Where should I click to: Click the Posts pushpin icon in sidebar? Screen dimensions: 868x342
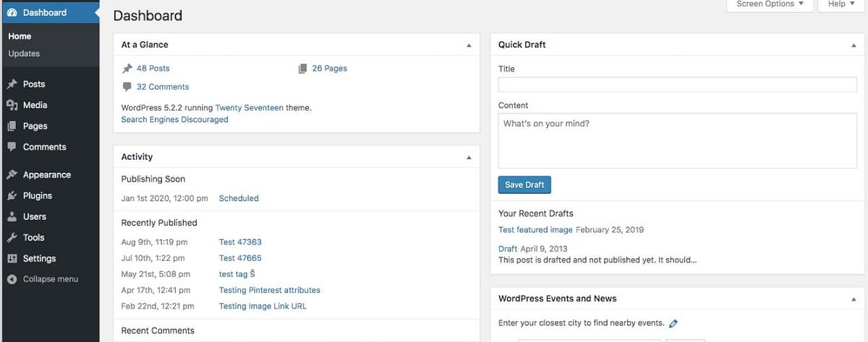[12, 84]
